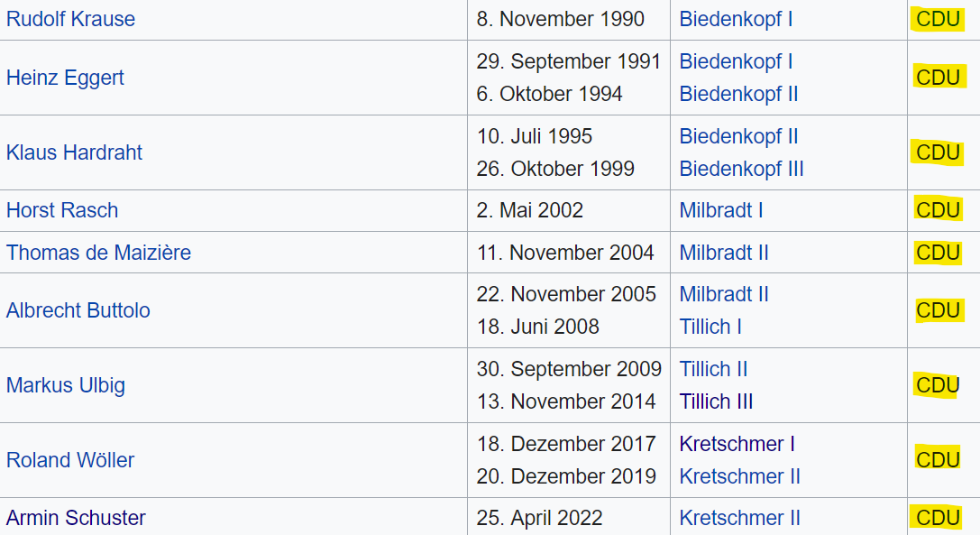
Task: Click the 25. April 2022 date cell
Action: [569, 517]
